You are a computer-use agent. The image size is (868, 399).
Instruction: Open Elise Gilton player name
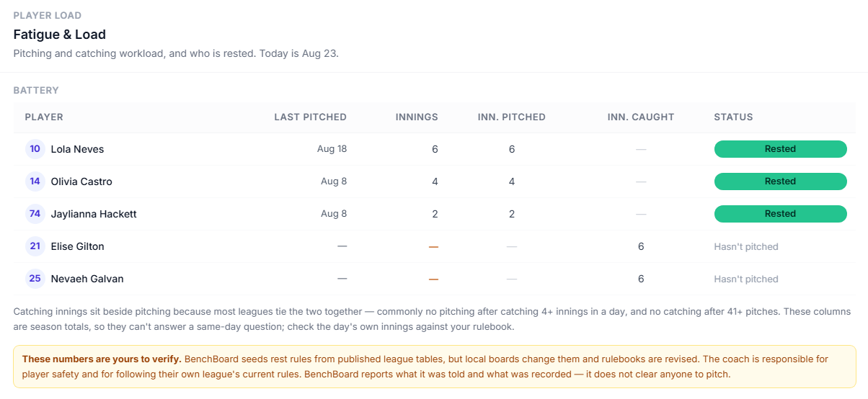click(77, 246)
